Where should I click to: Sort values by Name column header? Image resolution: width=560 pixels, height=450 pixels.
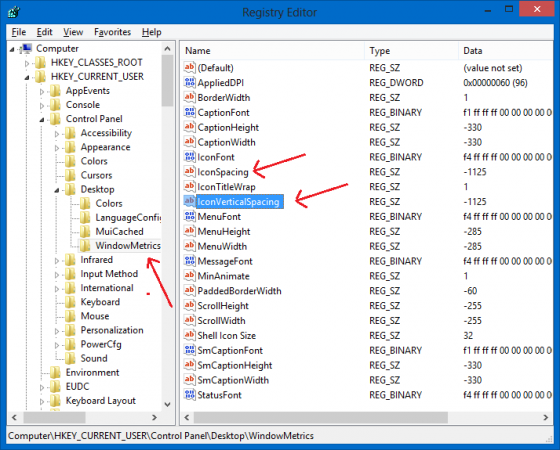[272, 51]
